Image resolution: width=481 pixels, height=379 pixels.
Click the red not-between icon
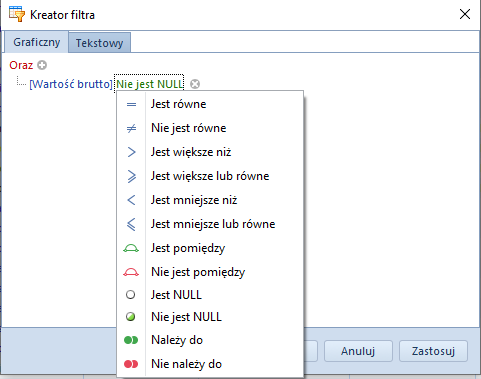[131, 272]
